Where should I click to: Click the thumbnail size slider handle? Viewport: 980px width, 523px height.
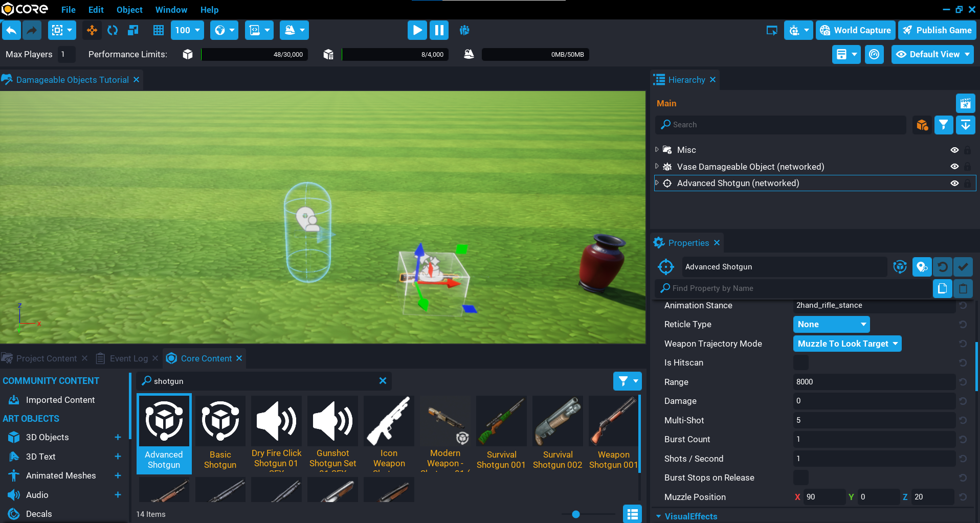pos(576,514)
